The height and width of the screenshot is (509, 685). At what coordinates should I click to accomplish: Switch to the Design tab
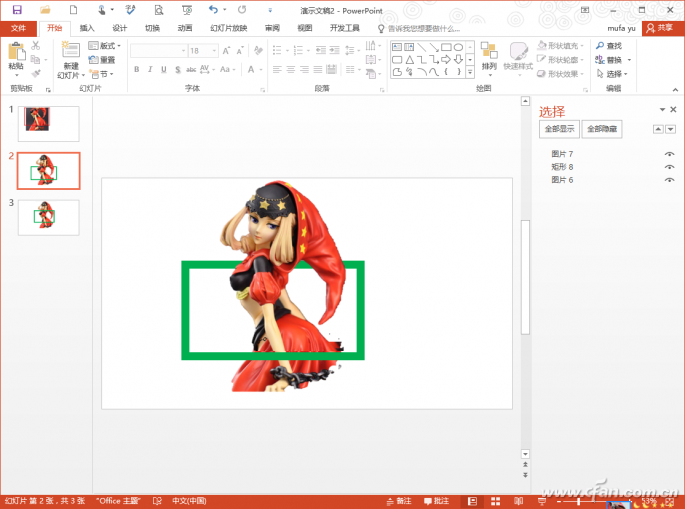[x=119, y=28]
